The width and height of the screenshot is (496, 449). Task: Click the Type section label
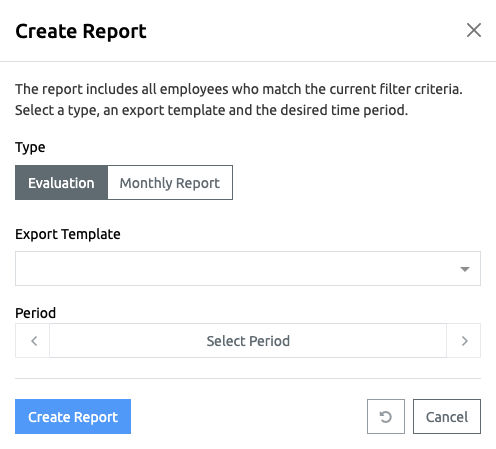30,147
